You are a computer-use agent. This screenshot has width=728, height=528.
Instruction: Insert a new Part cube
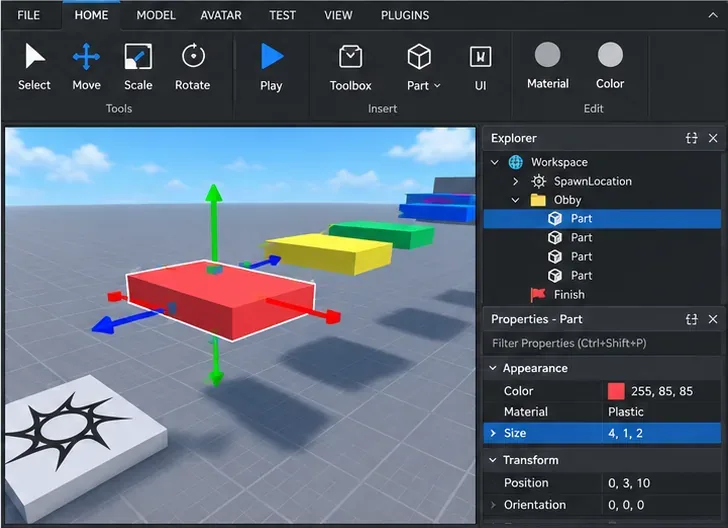419,57
